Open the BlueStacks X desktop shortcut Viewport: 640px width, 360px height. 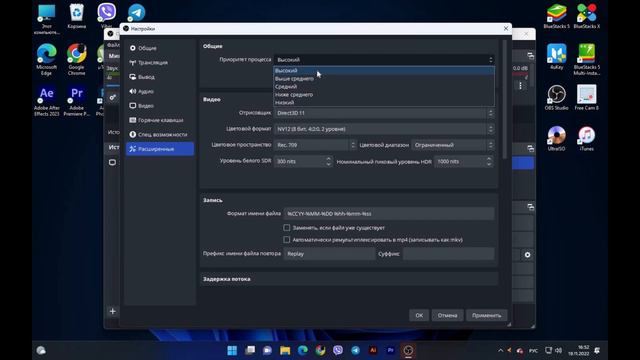pos(587,16)
